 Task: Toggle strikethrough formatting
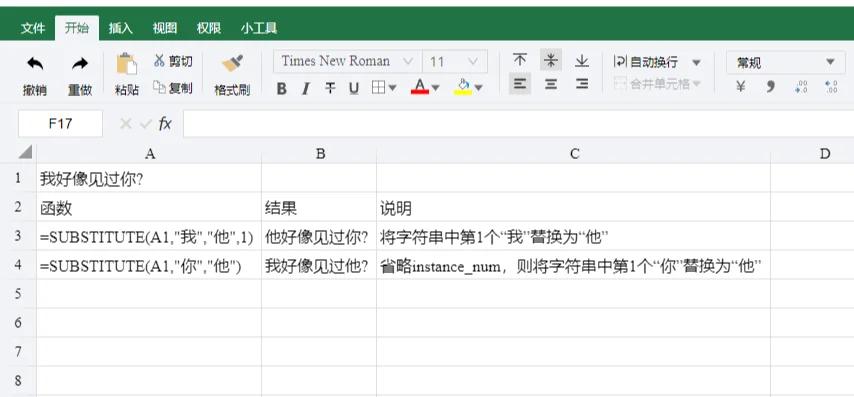click(x=330, y=88)
